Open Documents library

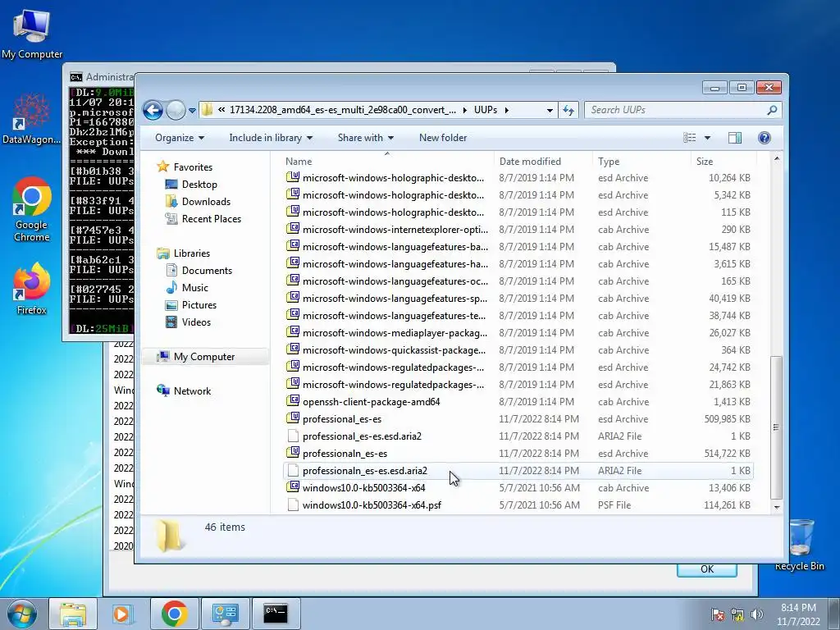207,271
